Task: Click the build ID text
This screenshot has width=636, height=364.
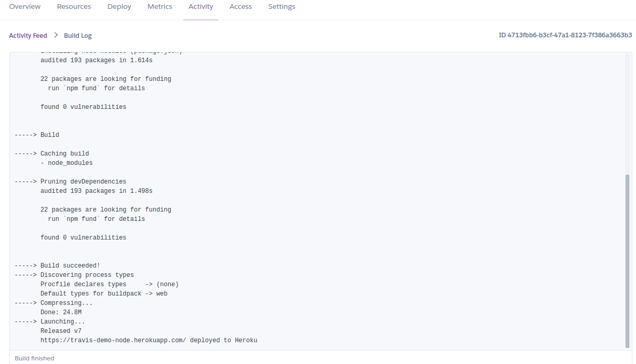Action: (565, 35)
